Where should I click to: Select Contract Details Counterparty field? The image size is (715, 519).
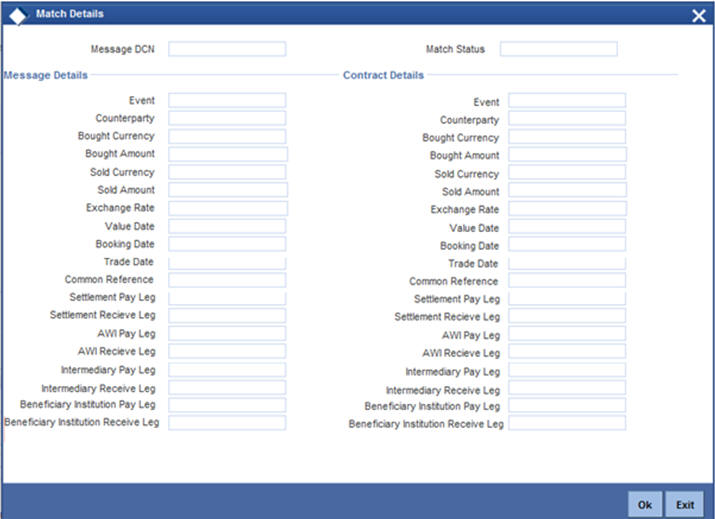coord(567,118)
